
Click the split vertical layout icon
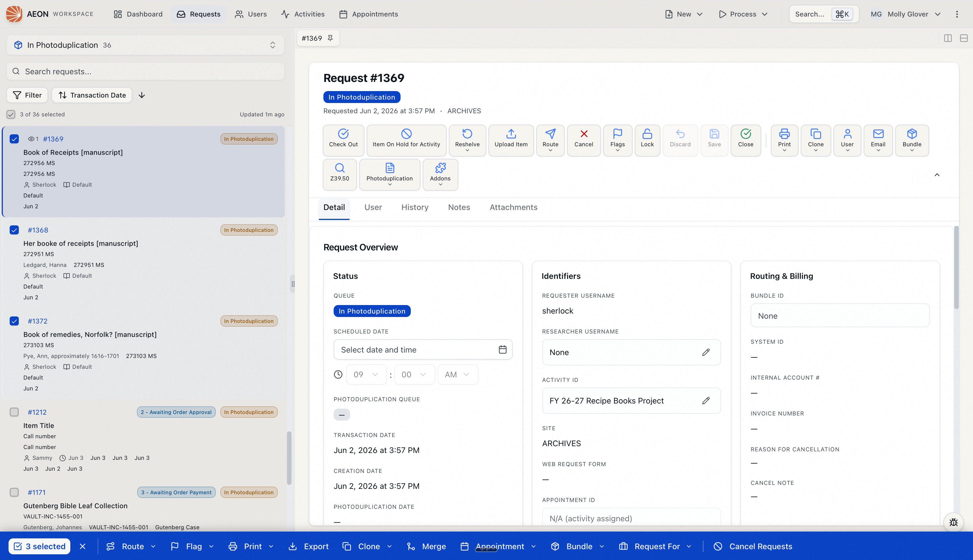click(948, 38)
